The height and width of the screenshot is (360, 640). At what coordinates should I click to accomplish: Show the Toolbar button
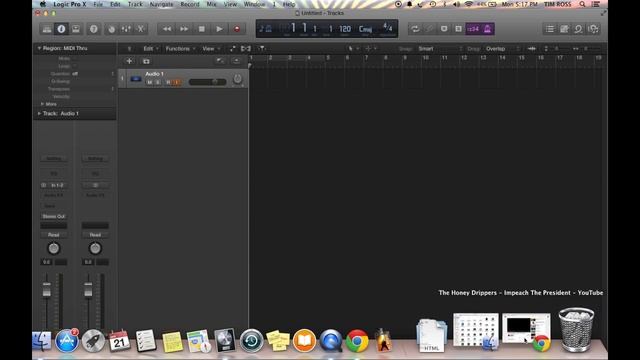pyautogui.click(x=76, y=29)
